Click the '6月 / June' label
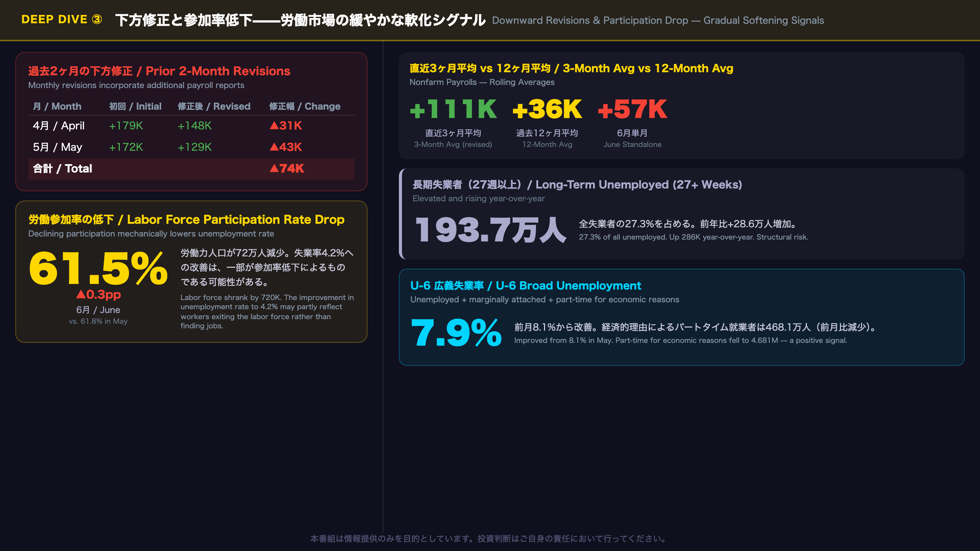Image resolution: width=980 pixels, height=551 pixels. point(98,310)
